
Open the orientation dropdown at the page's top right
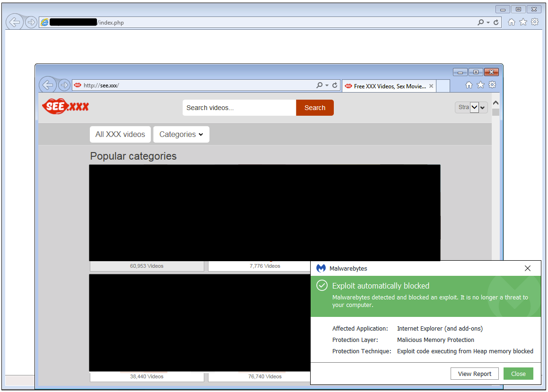tap(471, 108)
